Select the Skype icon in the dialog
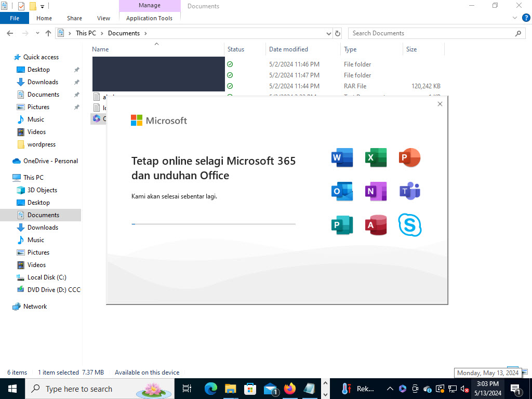Image resolution: width=532 pixels, height=399 pixels. (409, 224)
